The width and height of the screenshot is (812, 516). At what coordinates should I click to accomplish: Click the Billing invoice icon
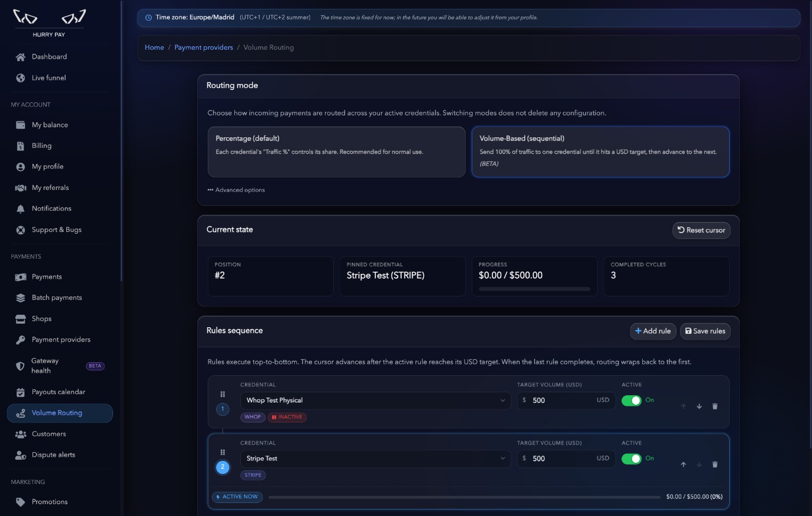pos(21,146)
